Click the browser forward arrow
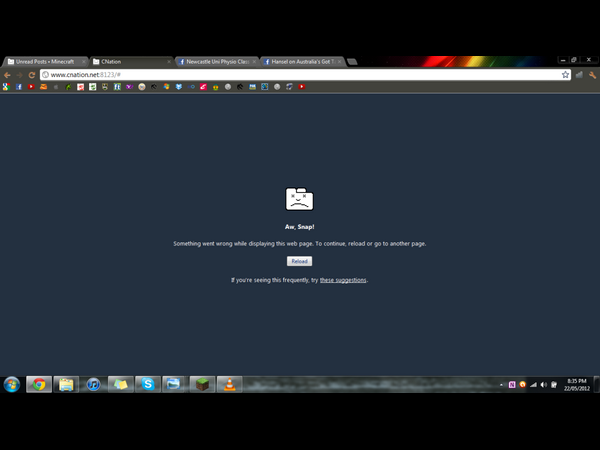Viewport: 600px width, 450px height. pos(19,75)
